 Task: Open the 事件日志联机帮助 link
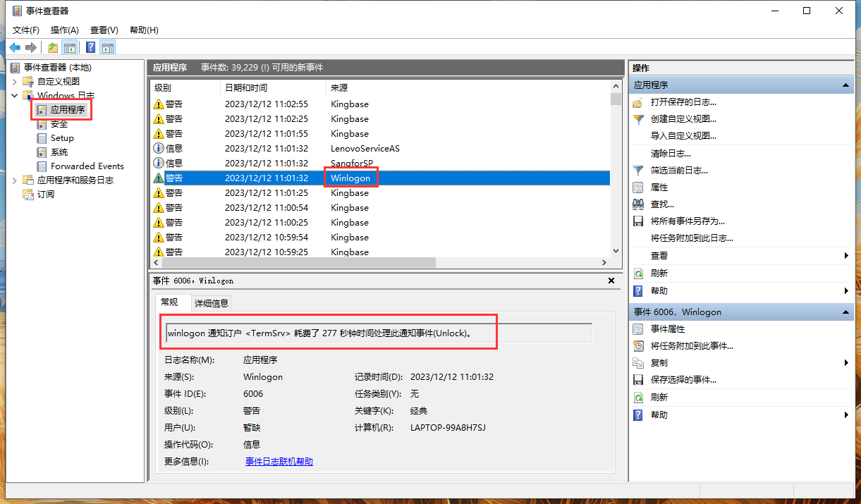point(279,462)
